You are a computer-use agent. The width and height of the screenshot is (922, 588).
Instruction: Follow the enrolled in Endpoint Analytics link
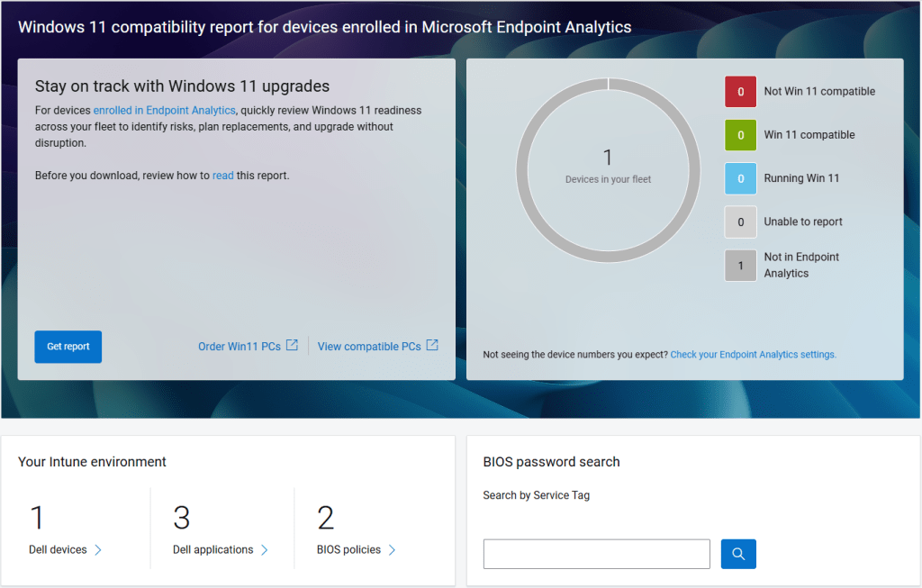click(x=164, y=111)
